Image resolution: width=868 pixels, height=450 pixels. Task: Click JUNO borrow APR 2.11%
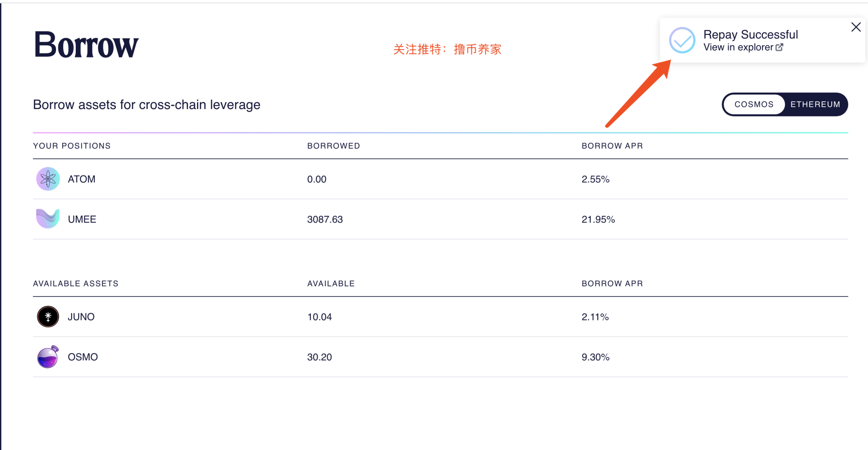(595, 317)
